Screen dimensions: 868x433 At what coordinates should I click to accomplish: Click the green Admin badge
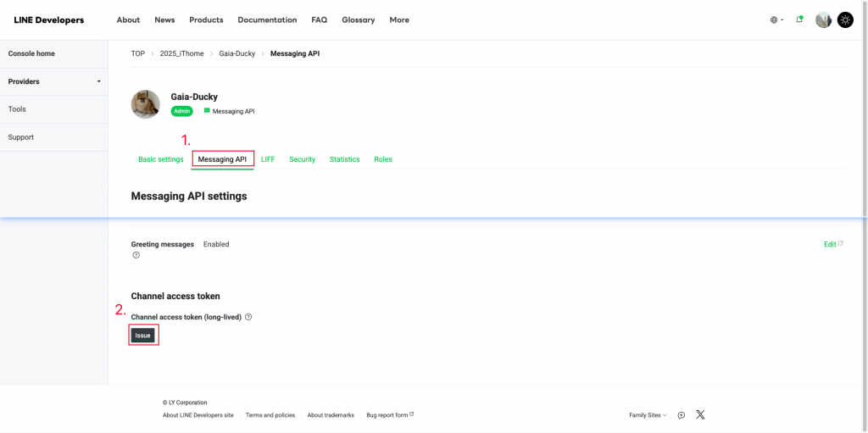[182, 111]
